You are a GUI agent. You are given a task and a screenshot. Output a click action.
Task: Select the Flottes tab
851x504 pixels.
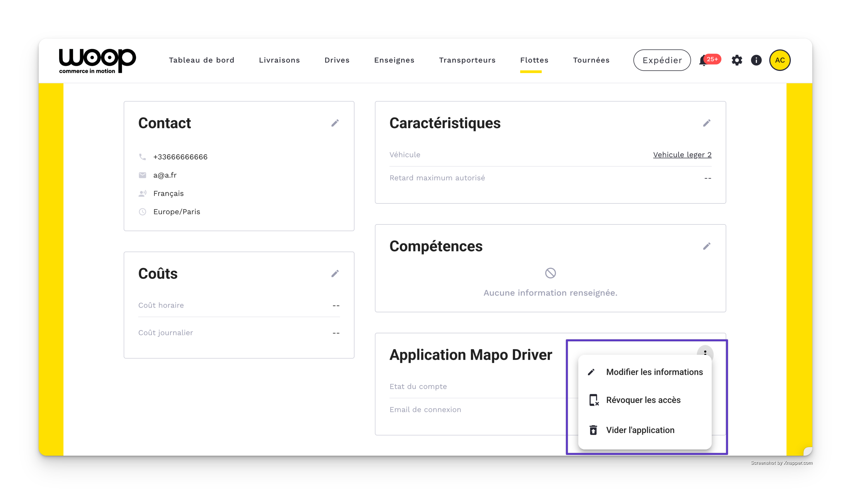(534, 60)
